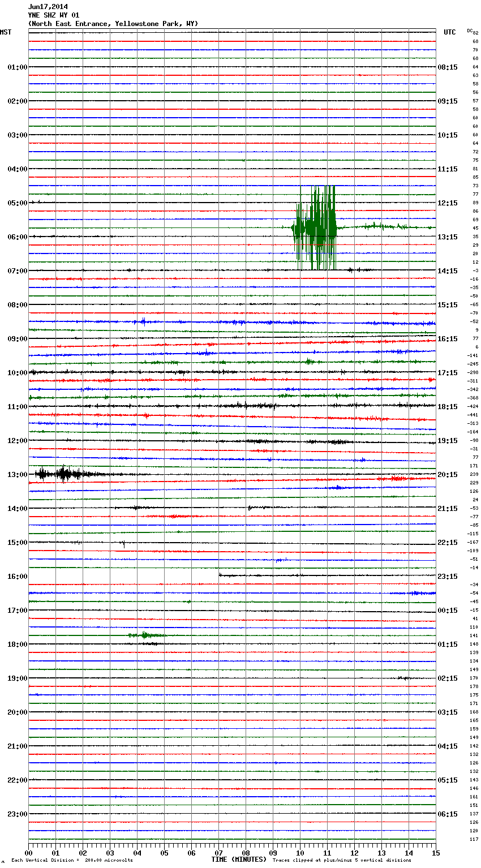Image resolution: width=481 pixels, height=868 pixels.
Task: Click the 15:15 UTC time label
Action: point(448,305)
